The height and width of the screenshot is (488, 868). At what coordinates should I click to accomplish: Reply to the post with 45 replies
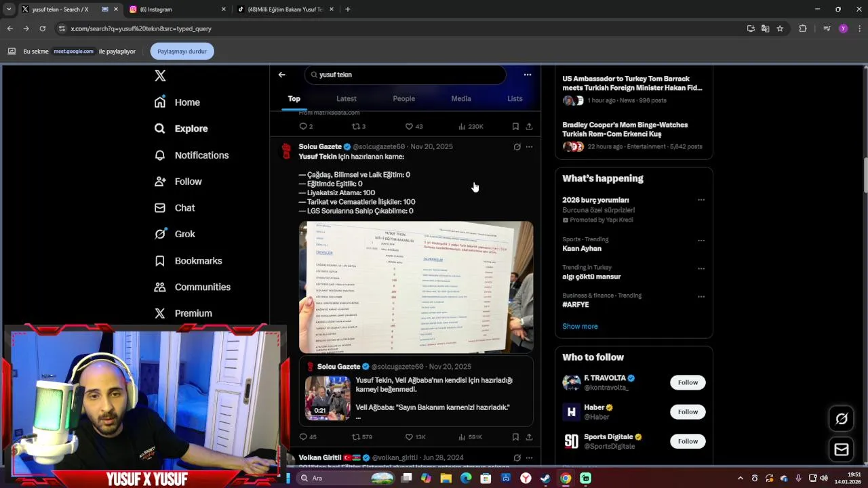[x=307, y=437]
